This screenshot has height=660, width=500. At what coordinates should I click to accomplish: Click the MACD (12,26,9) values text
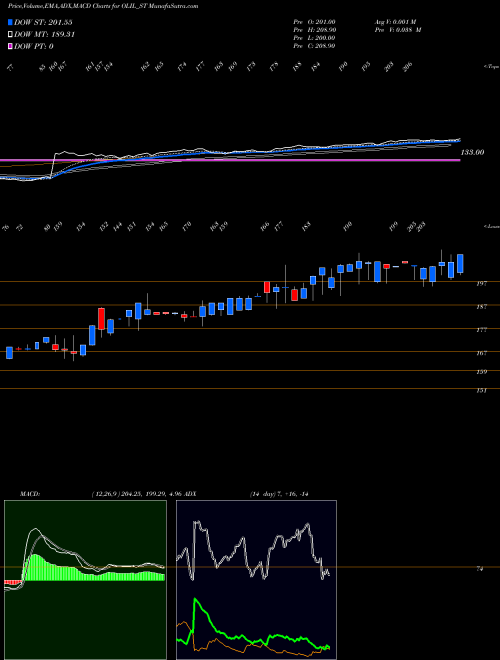coord(136,494)
